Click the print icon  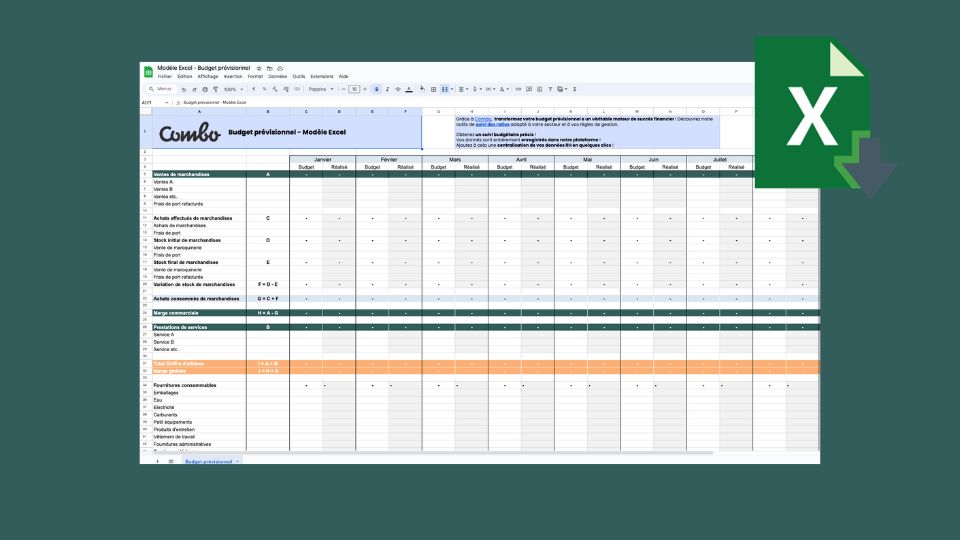[x=205, y=89]
